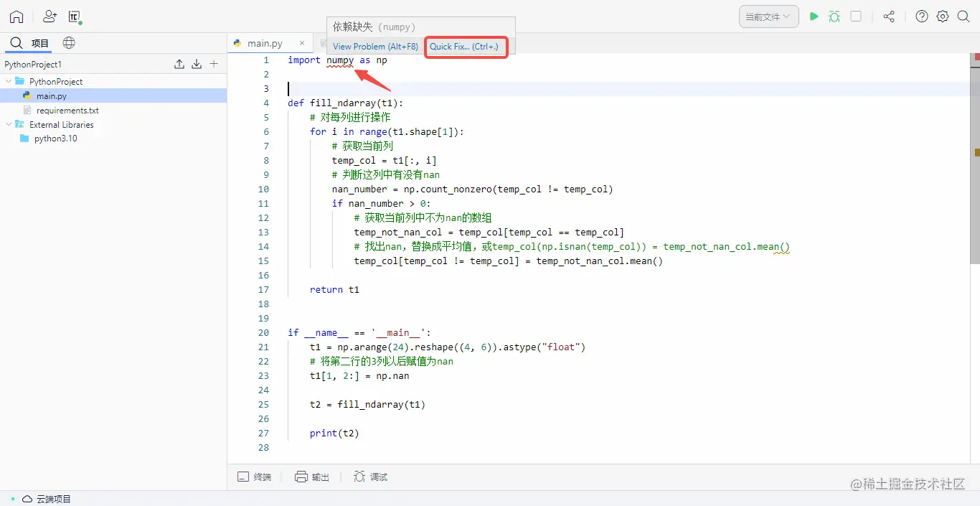The height and width of the screenshot is (506, 980).
Task: Click line number 14 in gutter
Action: pyautogui.click(x=263, y=246)
